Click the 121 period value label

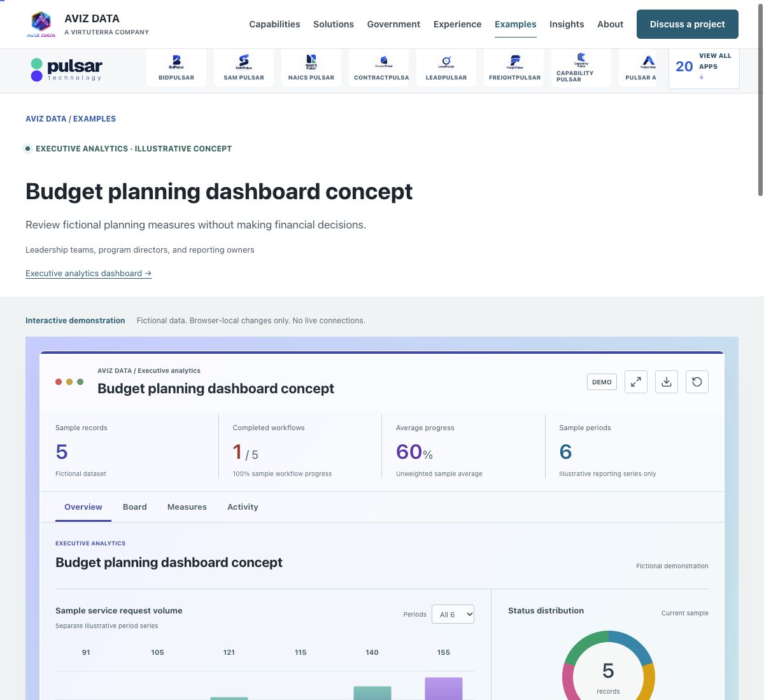[229, 652]
